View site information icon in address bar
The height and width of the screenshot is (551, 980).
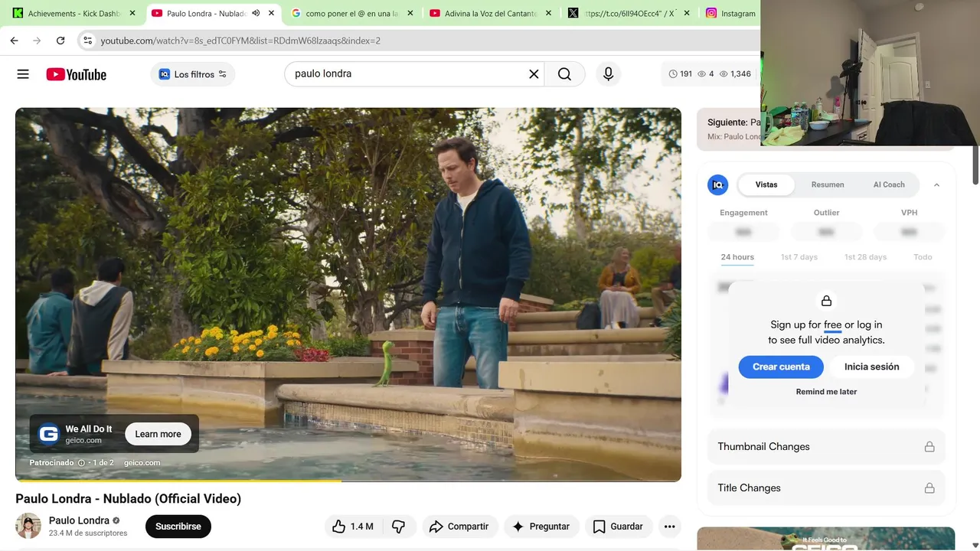click(x=87, y=41)
